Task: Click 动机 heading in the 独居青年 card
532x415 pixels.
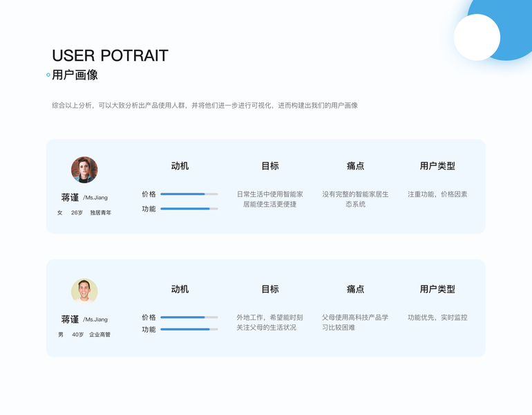Action: 180,166
